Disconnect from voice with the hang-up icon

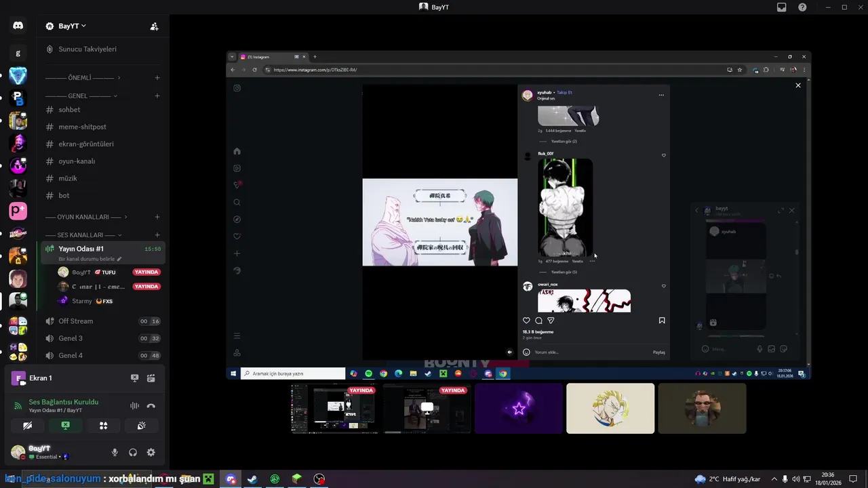point(151,406)
